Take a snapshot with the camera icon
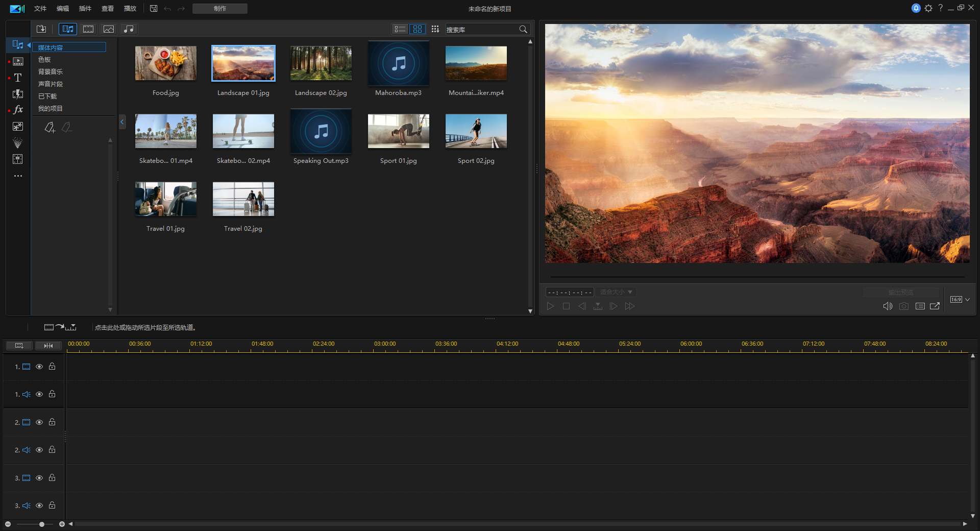980x531 pixels. (903, 306)
